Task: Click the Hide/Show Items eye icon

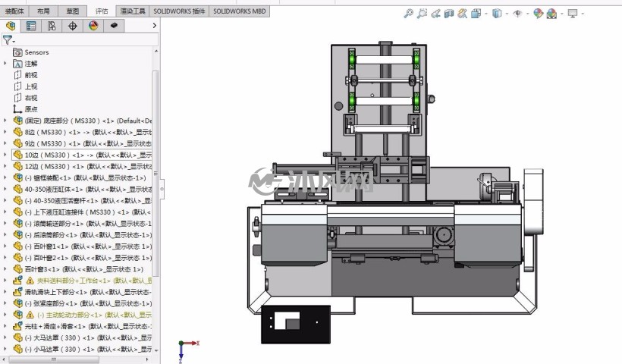Action: click(x=517, y=14)
